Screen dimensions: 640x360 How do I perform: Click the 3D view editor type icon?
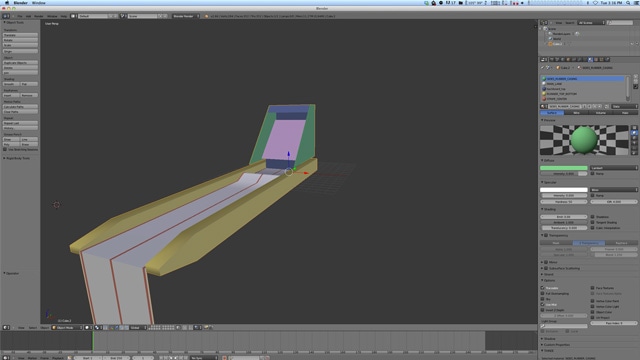point(6,328)
